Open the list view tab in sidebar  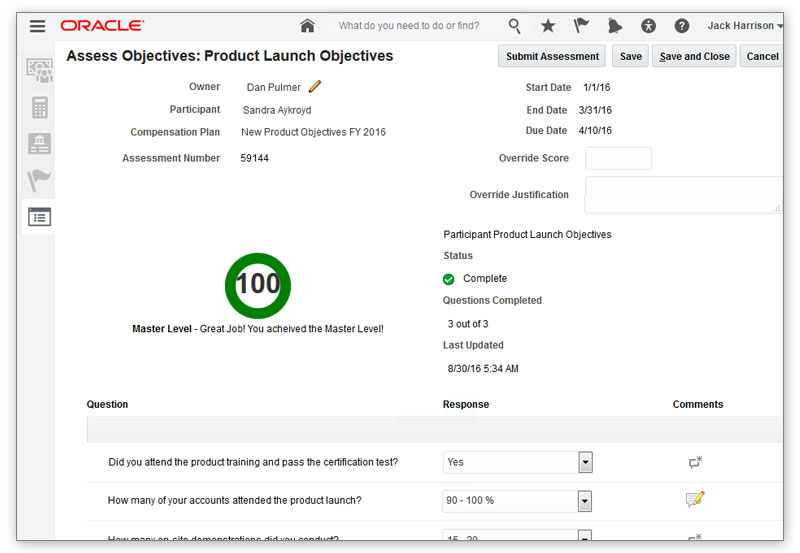point(39,216)
